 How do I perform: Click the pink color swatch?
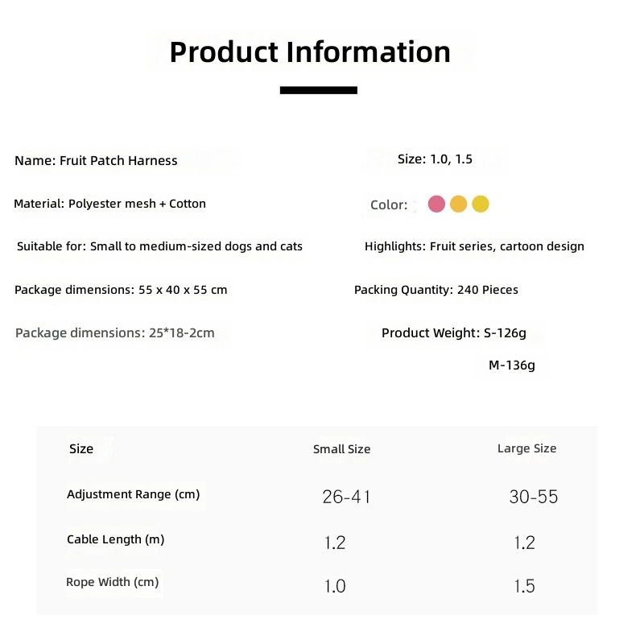(436, 204)
